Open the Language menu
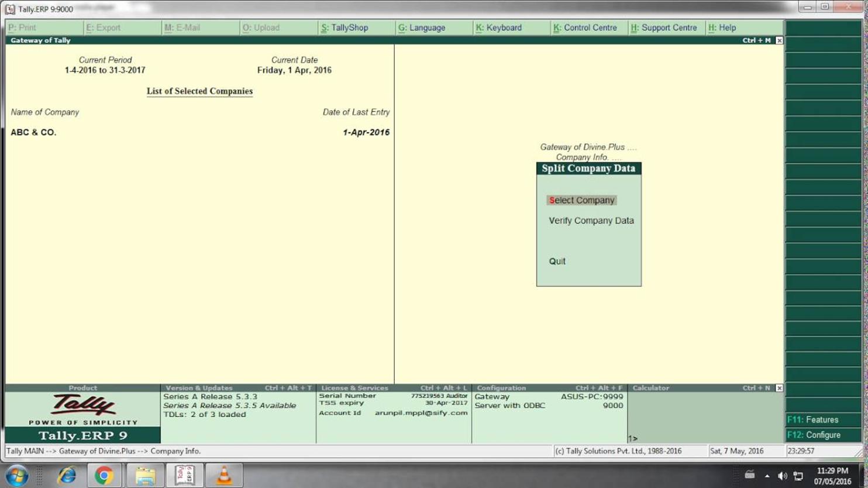 pyautogui.click(x=422, y=27)
